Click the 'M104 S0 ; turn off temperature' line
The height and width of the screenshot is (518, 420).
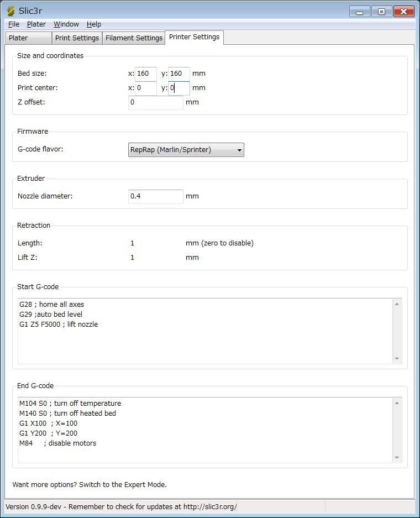click(x=70, y=404)
